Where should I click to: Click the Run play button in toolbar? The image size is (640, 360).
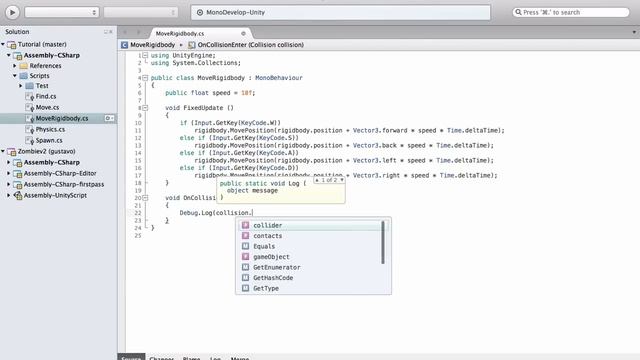(12, 12)
